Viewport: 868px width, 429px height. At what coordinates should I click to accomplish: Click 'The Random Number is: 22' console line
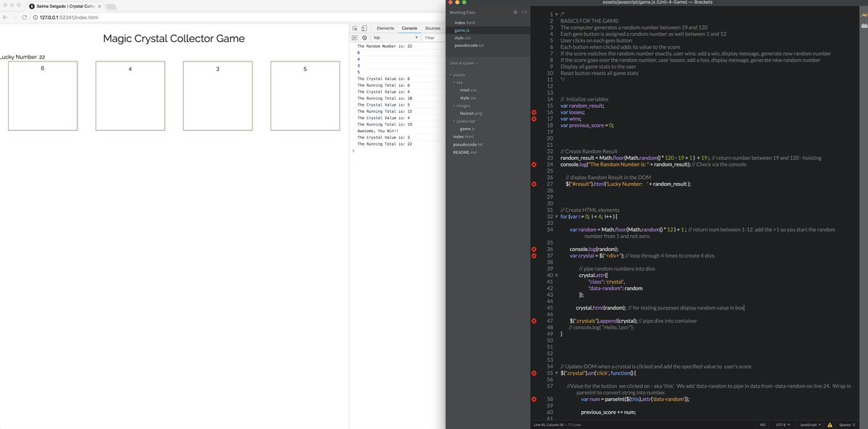[x=385, y=46]
